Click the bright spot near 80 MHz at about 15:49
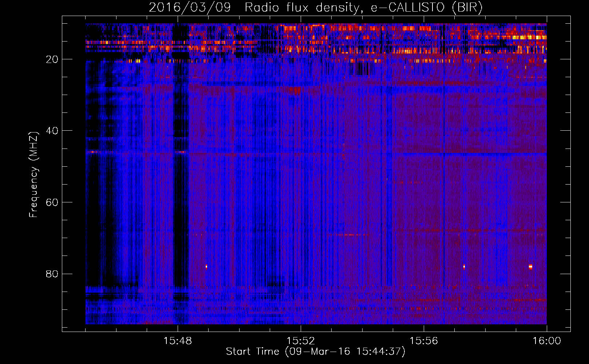This screenshot has width=589, height=364. [206, 266]
